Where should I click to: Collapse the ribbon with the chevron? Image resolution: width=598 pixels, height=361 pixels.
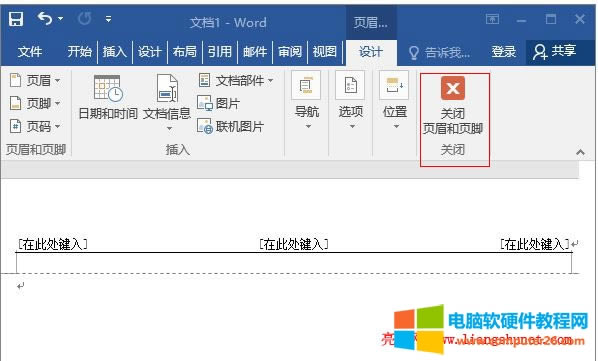(x=580, y=152)
